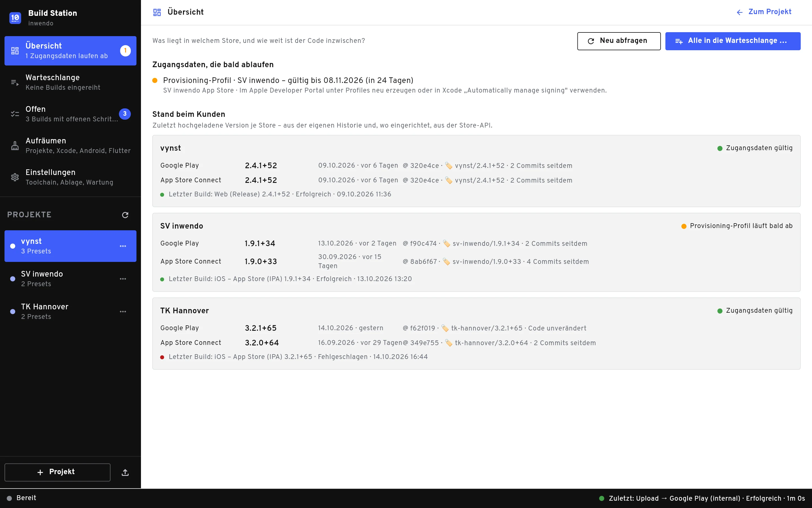The width and height of the screenshot is (812, 508).
Task: Click the tag icon next to sv-inwendo/1.9.0+33
Action: 446,261
